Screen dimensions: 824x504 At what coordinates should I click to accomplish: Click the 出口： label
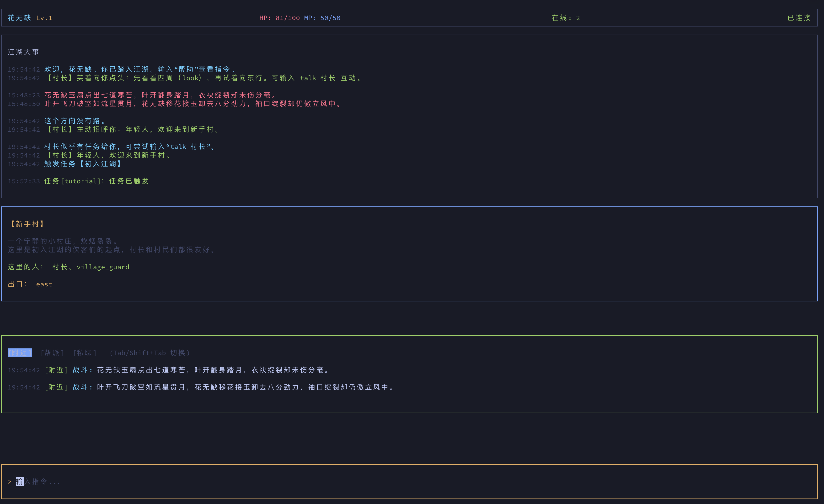tap(18, 284)
